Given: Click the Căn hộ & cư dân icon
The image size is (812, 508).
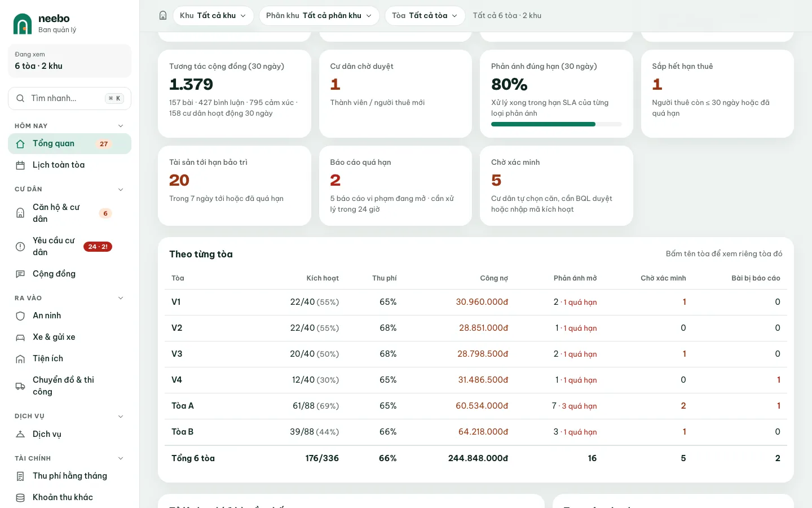Looking at the screenshot, I should click(20, 213).
